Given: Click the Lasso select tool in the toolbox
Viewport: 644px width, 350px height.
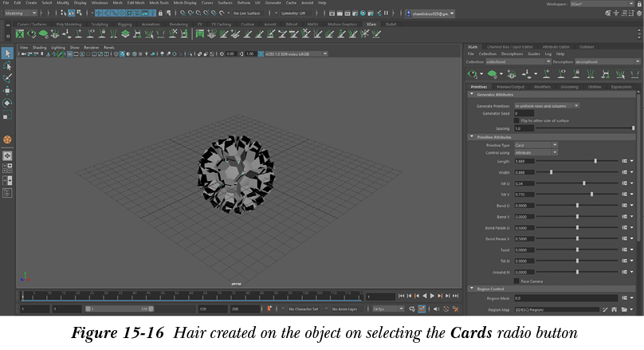Looking at the screenshot, I should tap(7, 66).
